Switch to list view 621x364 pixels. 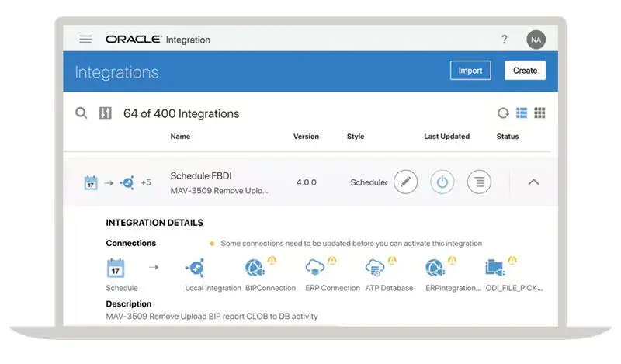522,113
